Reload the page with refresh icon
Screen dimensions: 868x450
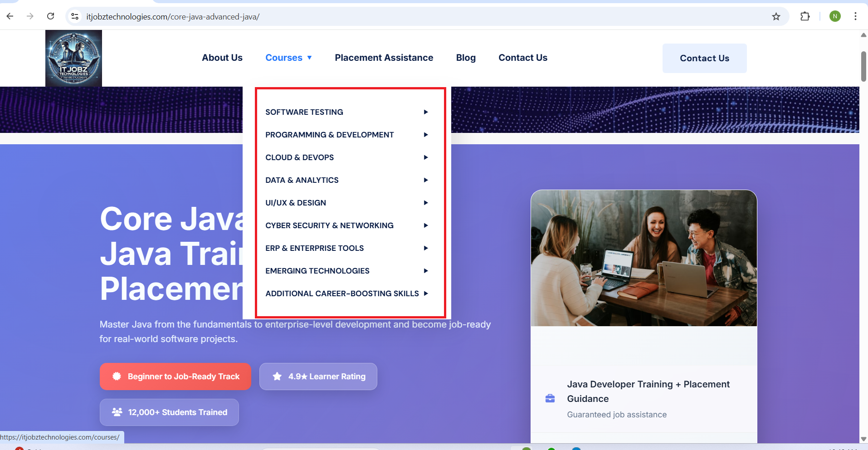(51, 16)
